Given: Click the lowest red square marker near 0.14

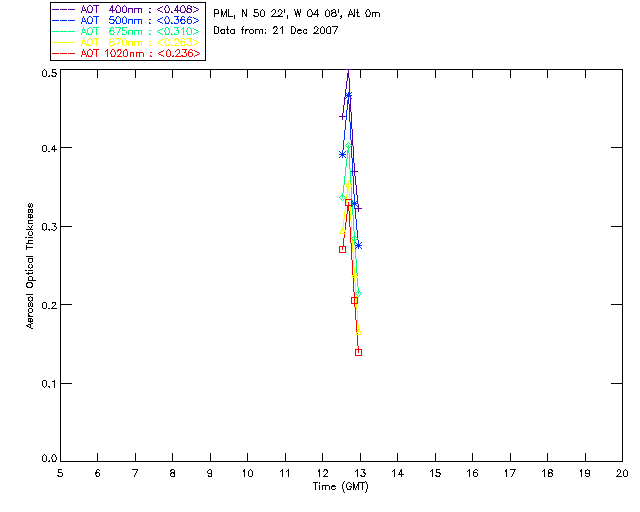Looking at the screenshot, I should pyautogui.click(x=358, y=352).
